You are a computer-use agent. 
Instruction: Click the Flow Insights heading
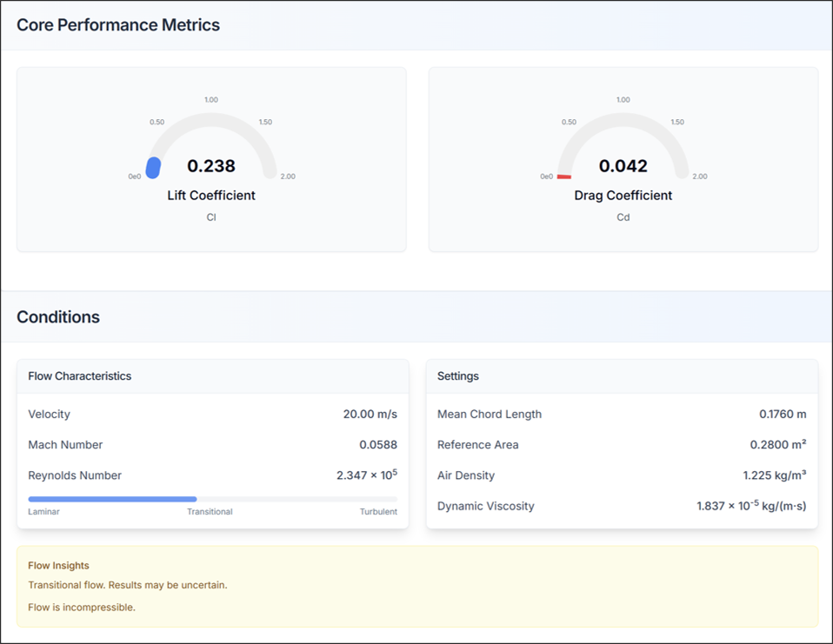pyautogui.click(x=58, y=566)
